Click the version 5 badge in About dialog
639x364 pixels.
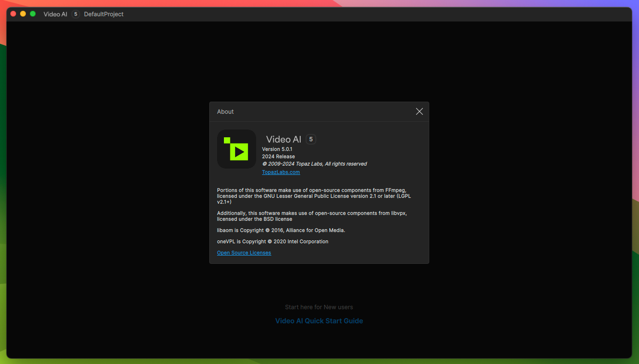311,139
